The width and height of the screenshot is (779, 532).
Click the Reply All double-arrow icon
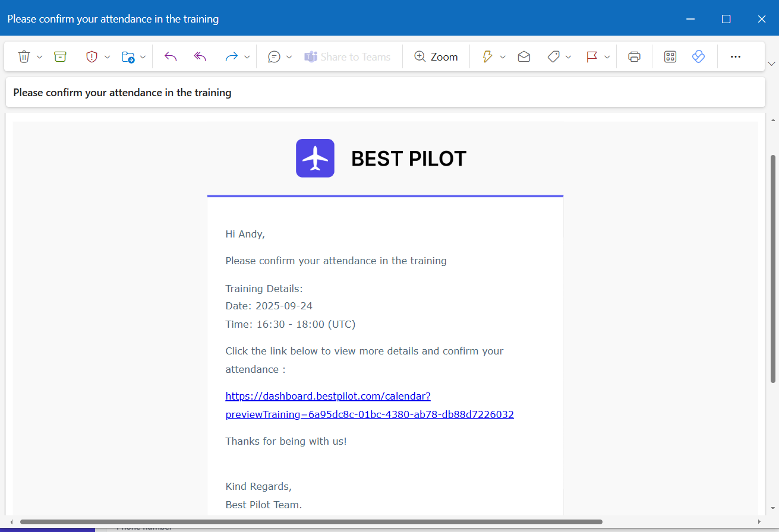[x=200, y=57]
